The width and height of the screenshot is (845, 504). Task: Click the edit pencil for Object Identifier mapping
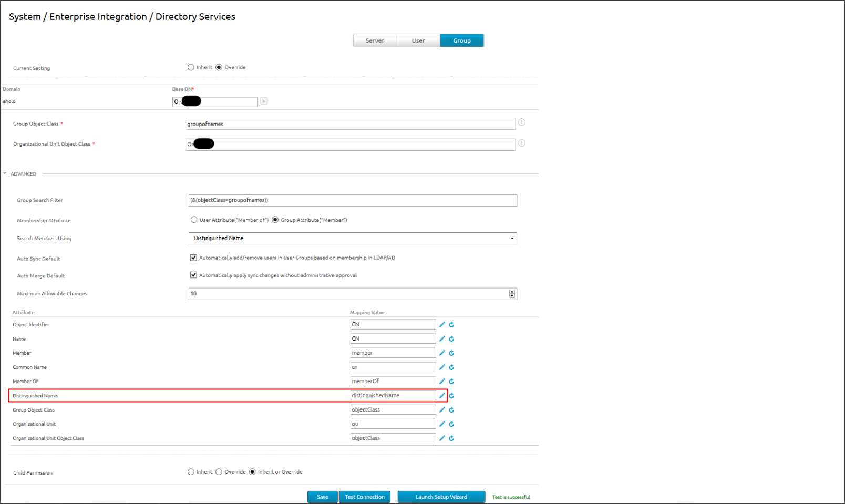(442, 325)
